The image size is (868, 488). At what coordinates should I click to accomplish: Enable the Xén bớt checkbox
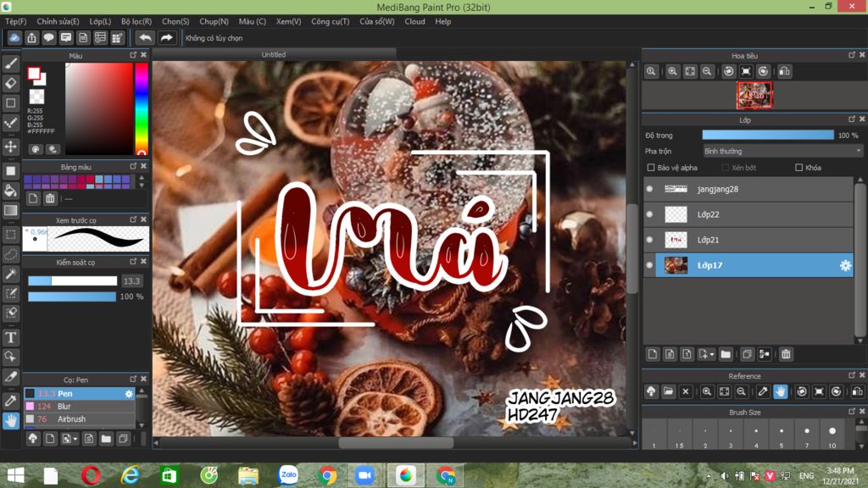click(x=726, y=168)
